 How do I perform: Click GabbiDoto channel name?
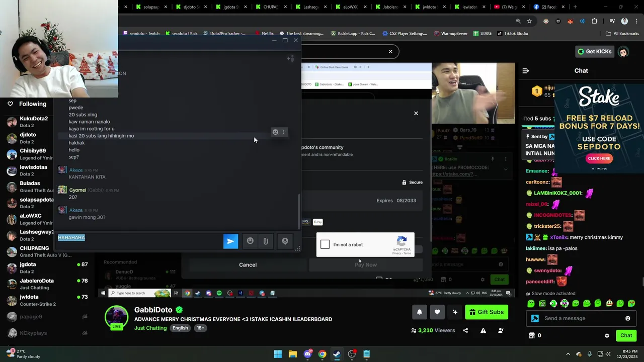pos(153,310)
